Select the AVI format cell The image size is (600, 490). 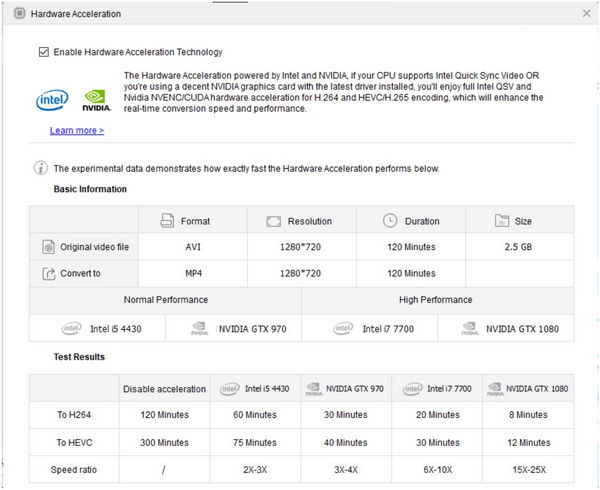coord(193,247)
